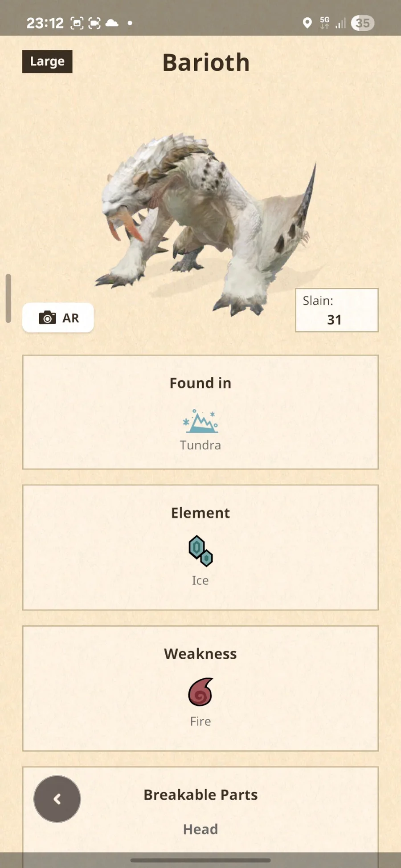Select the Large size badge
Viewport: 401px width, 868px height.
pos(47,61)
